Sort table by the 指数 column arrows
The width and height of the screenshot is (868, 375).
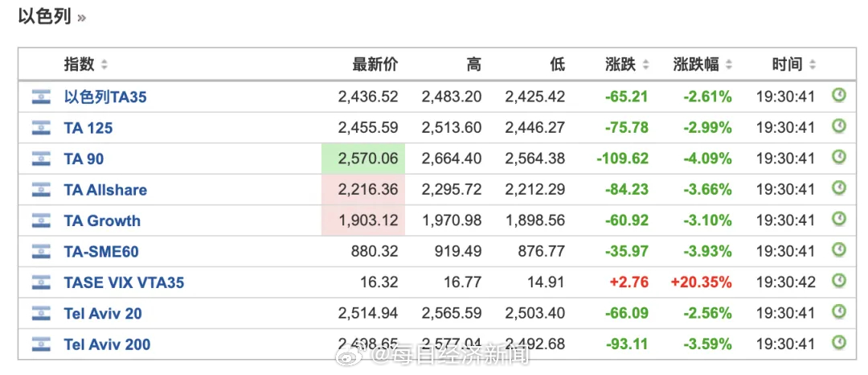(x=104, y=65)
